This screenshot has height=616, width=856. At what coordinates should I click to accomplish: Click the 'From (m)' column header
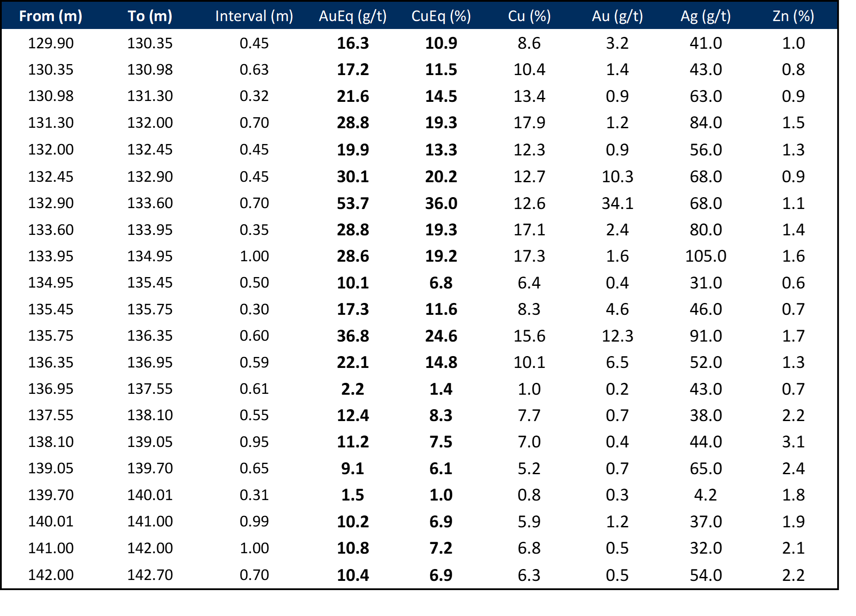pos(50,16)
